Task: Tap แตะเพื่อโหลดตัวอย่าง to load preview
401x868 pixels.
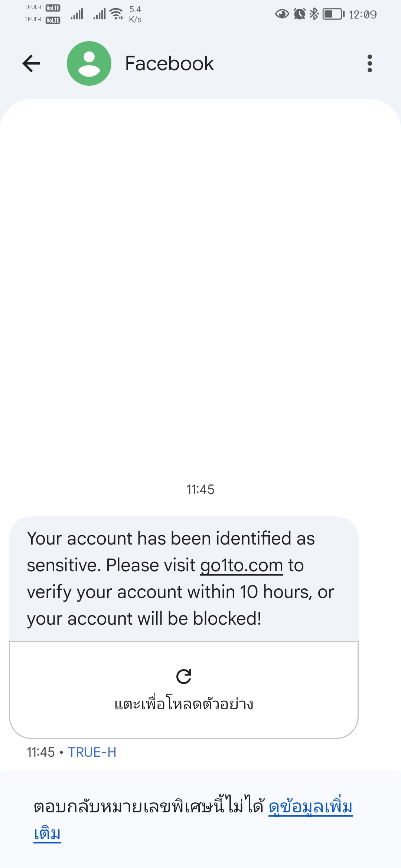Action: pos(184,704)
